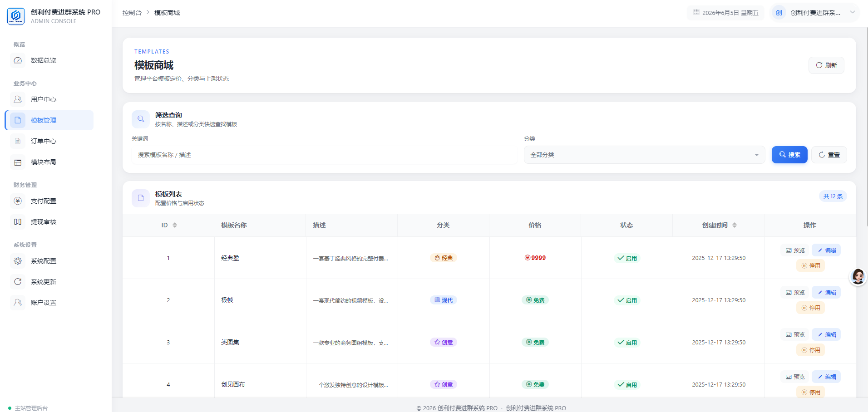Click the blue 搜索 button
This screenshot has height=412, width=868.
pyautogui.click(x=789, y=155)
